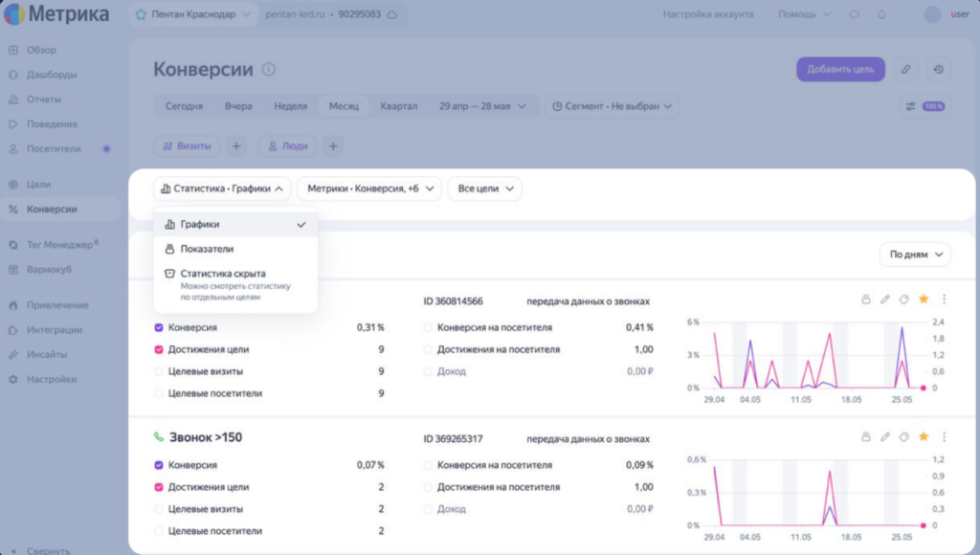Open the Все цели dropdown
This screenshot has width=980, height=555.
pos(485,189)
